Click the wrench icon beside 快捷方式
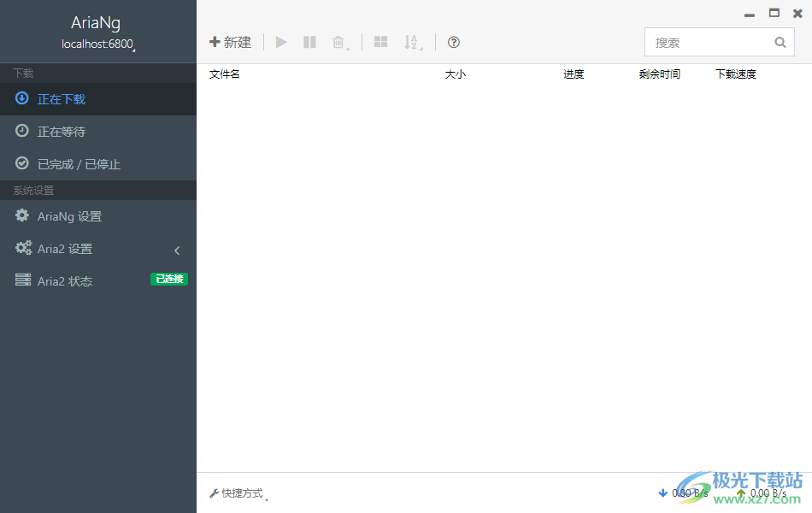The height and width of the screenshot is (513, 812). (x=214, y=493)
